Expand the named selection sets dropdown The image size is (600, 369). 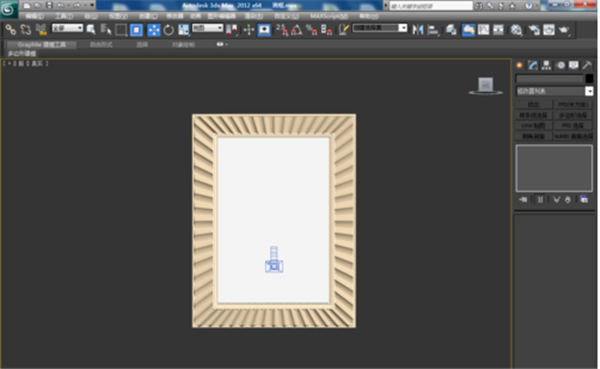click(x=380, y=28)
